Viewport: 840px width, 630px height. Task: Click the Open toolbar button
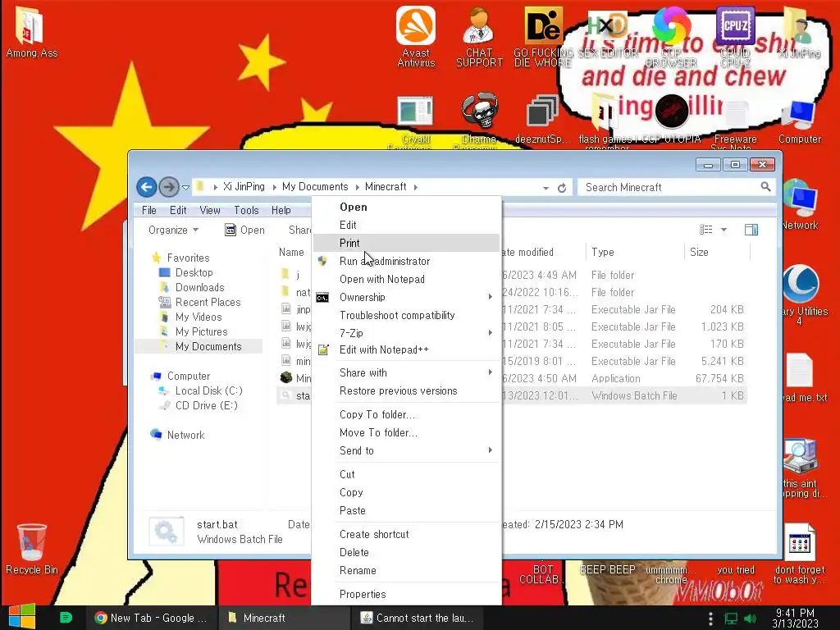click(244, 230)
